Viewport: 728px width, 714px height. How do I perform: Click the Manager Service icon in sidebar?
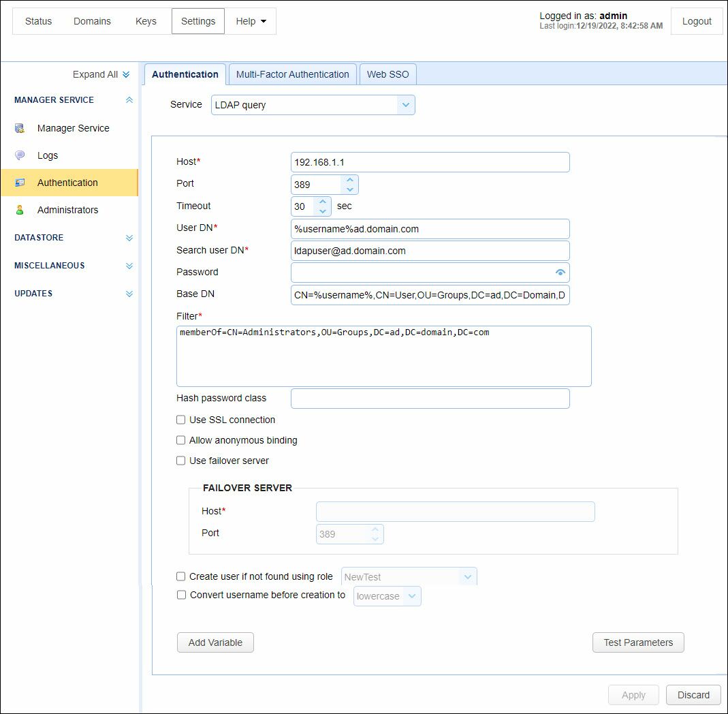[x=20, y=128]
